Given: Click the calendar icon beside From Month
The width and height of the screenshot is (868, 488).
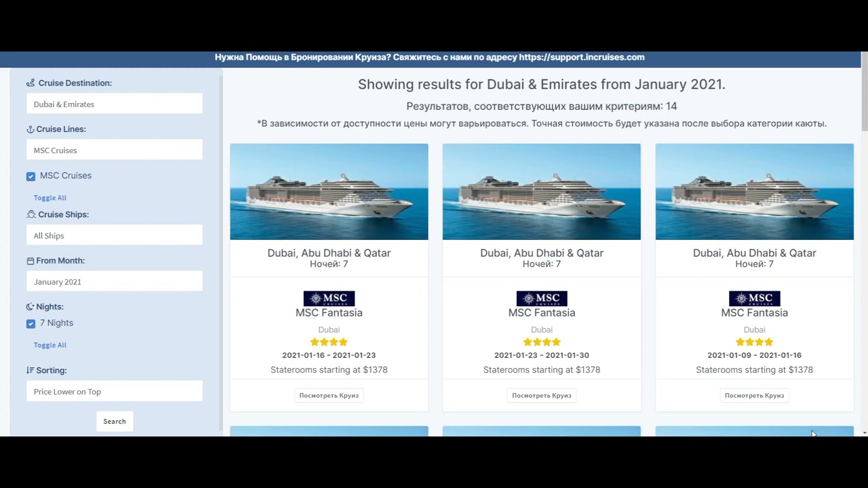Looking at the screenshot, I should point(30,261).
